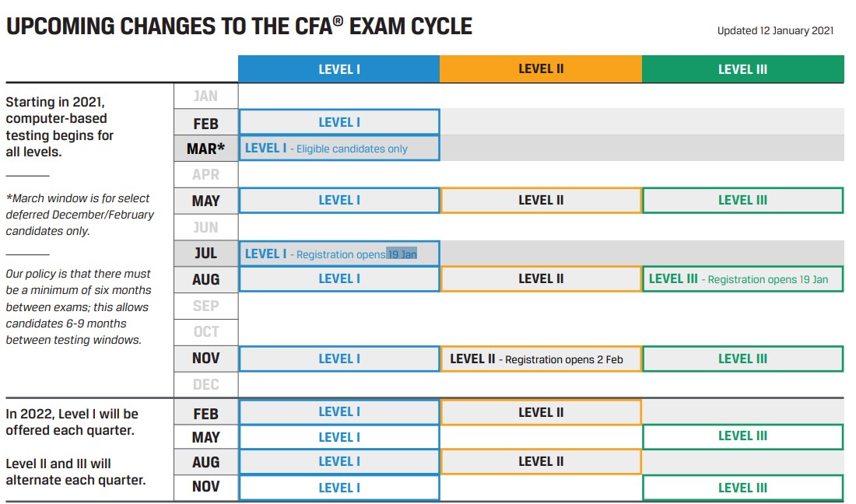856x504 pixels.
Task: Click the orange LEVEL II column header
Action: pos(541,69)
